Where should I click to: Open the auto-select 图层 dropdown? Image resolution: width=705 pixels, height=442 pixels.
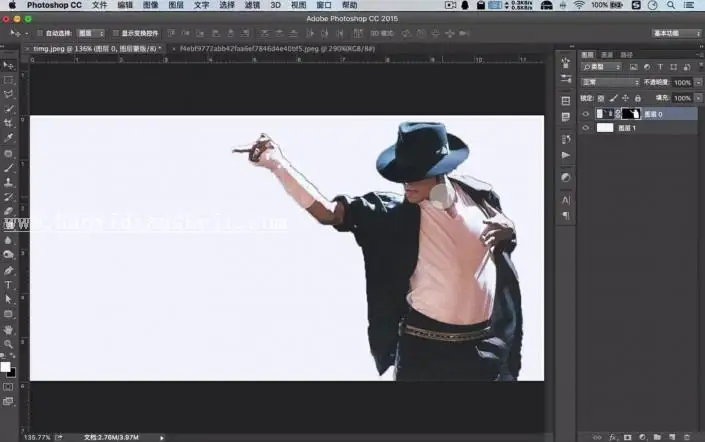click(x=91, y=33)
